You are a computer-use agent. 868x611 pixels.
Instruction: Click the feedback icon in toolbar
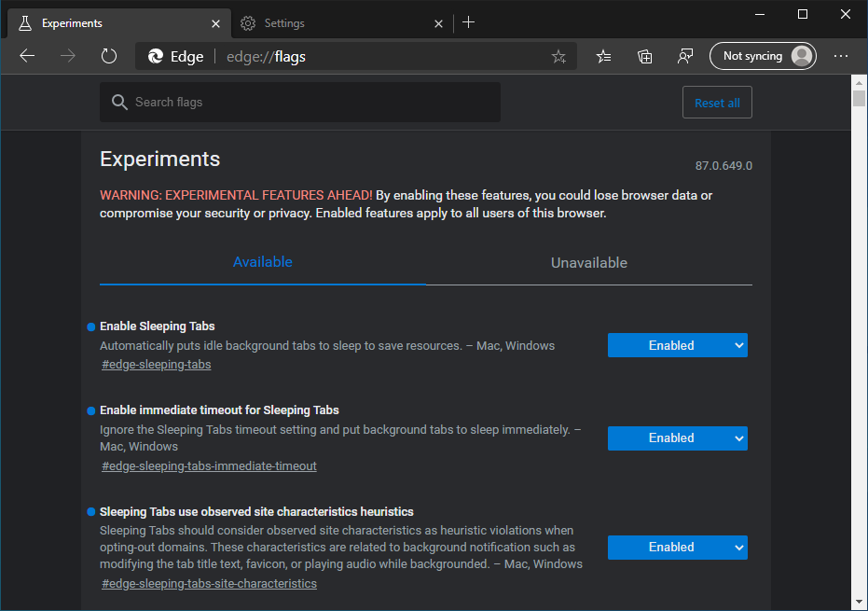point(685,56)
